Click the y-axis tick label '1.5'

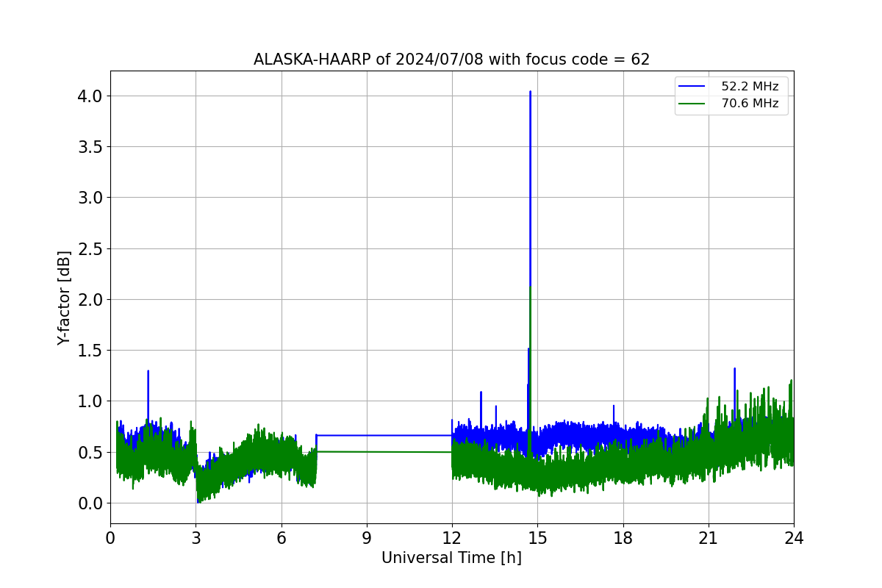pos(92,351)
